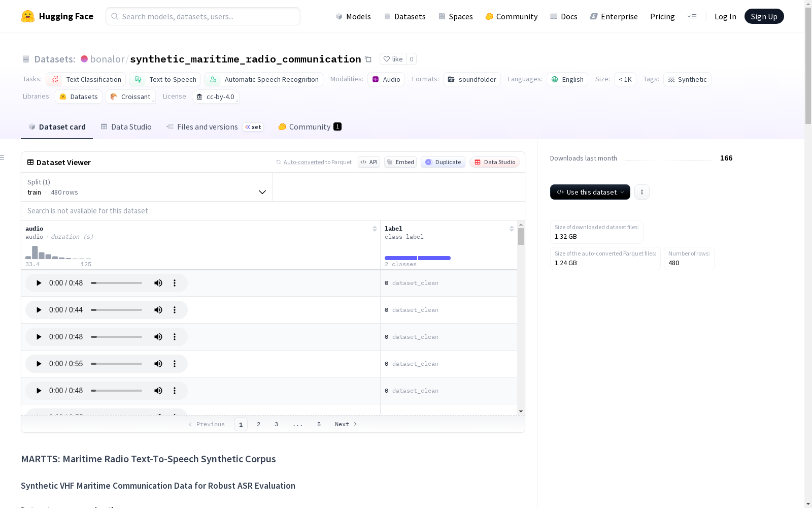Select the Text Classification task tag
Image resolution: width=812 pixels, height=508 pixels.
(x=86, y=79)
